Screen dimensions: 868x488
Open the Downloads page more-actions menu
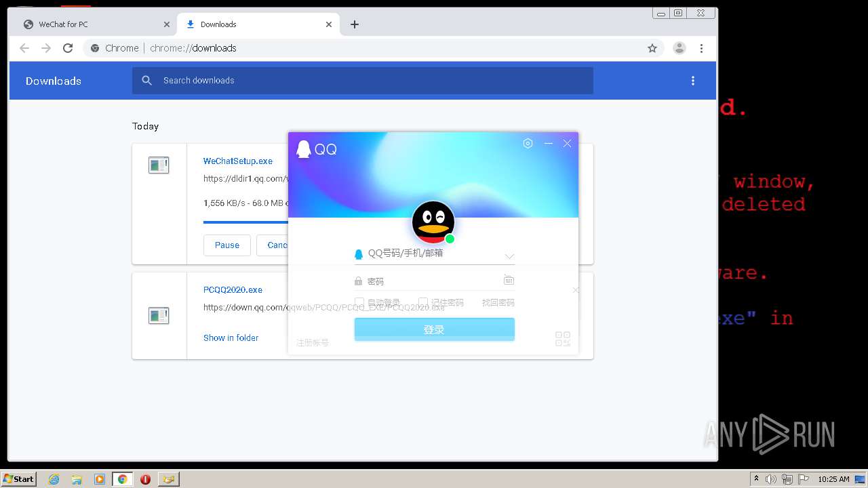(693, 81)
